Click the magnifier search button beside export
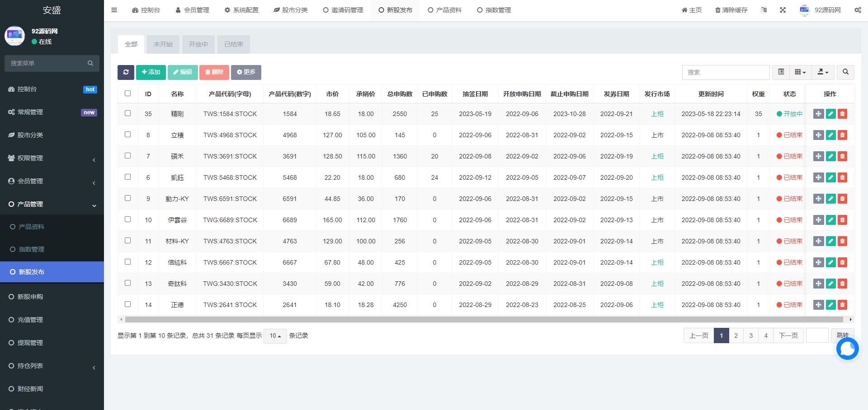This screenshot has height=410, width=868. pos(845,72)
